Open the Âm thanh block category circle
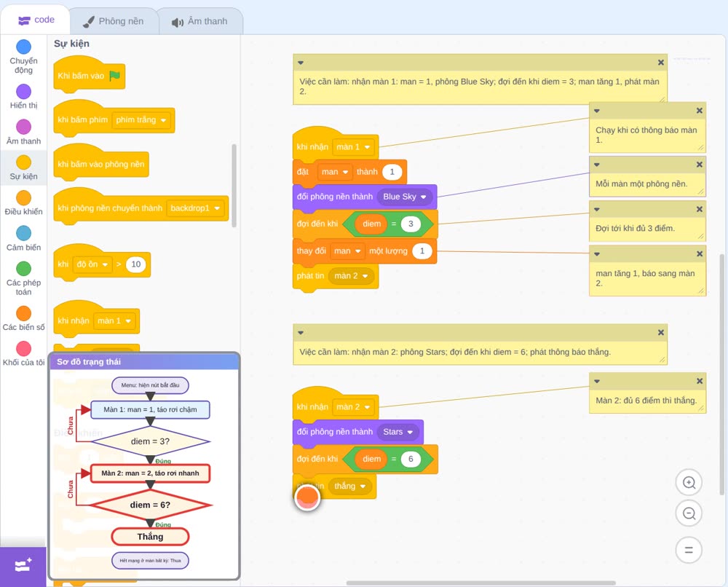This screenshot has height=587, width=728. tap(24, 126)
